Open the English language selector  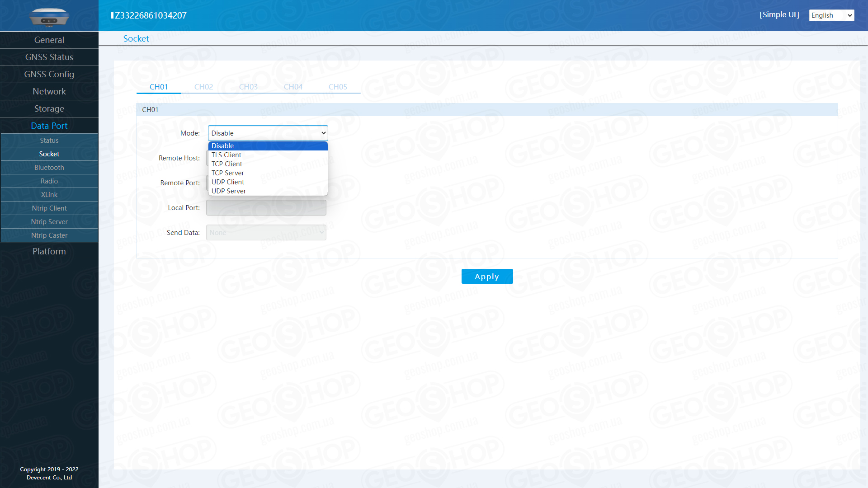[x=831, y=15]
